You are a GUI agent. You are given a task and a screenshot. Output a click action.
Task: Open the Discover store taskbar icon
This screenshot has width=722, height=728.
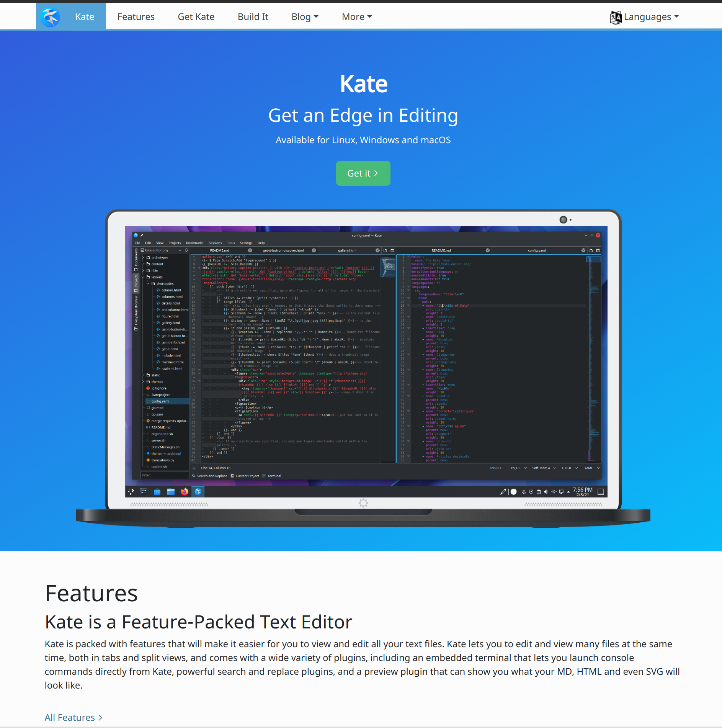pyautogui.click(x=157, y=492)
